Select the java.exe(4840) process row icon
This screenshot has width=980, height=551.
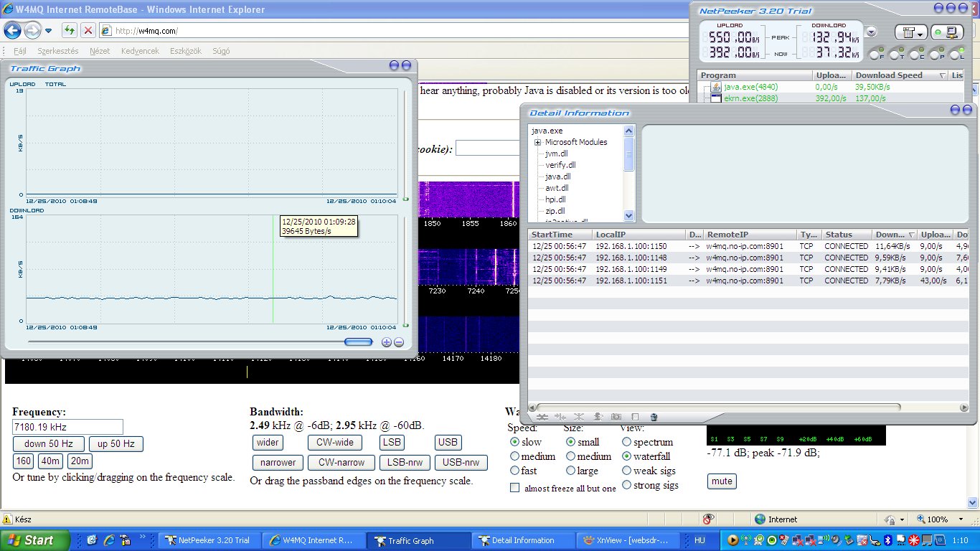pos(715,87)
